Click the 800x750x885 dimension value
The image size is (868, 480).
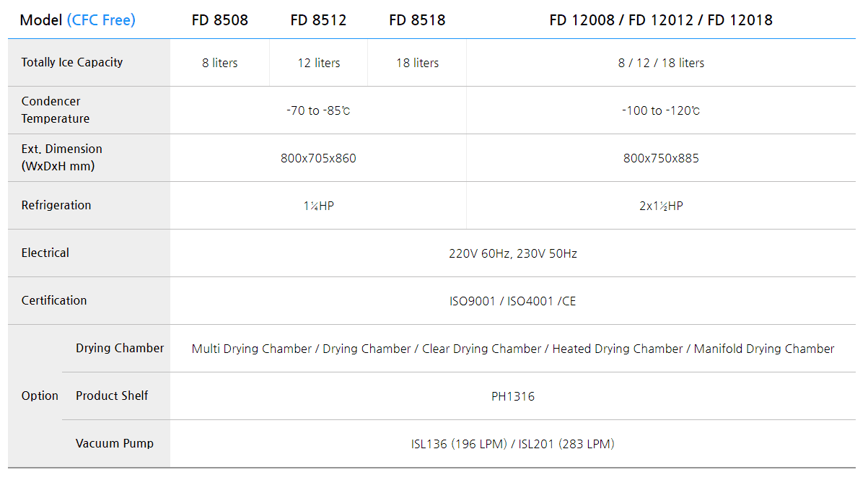[x=661, y=158]
